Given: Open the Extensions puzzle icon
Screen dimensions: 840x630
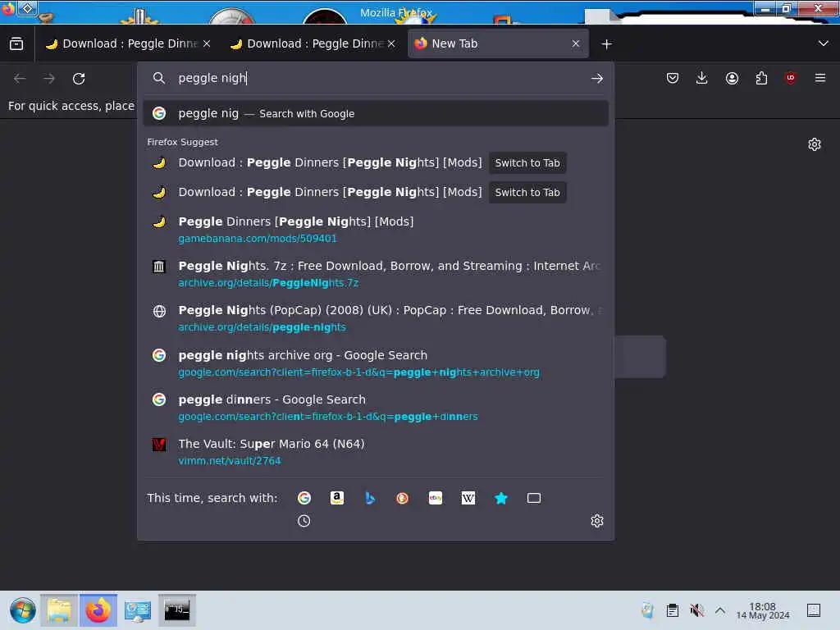Looking at the screenshot, I should [x=761, y=79].
